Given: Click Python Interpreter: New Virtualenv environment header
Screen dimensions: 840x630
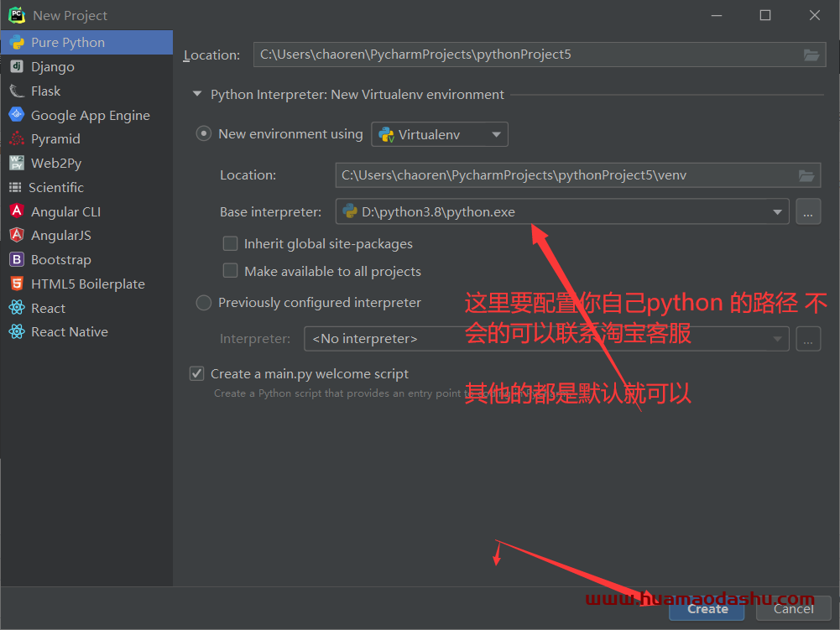Looking at the screenshot, I should pyautogui.click(x=357, y=94).
